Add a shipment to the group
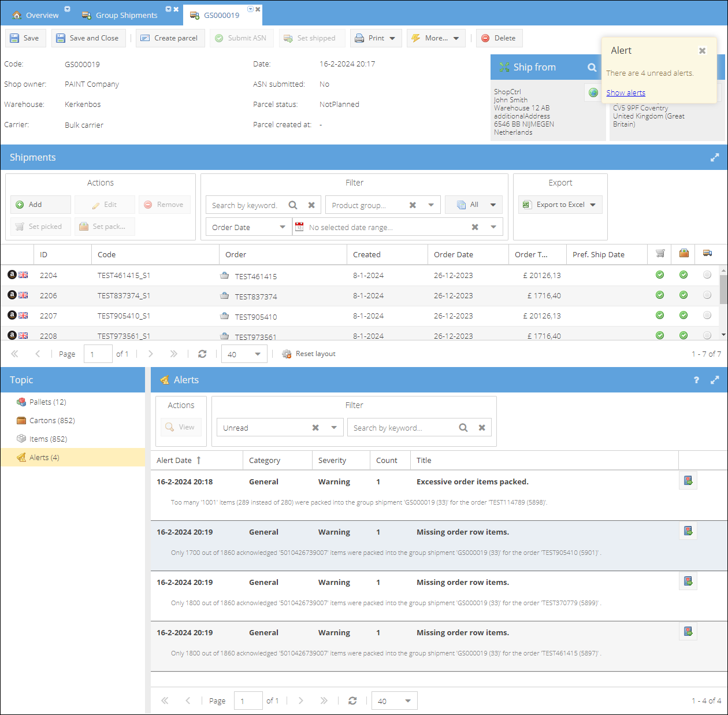 tap(40, 205)
